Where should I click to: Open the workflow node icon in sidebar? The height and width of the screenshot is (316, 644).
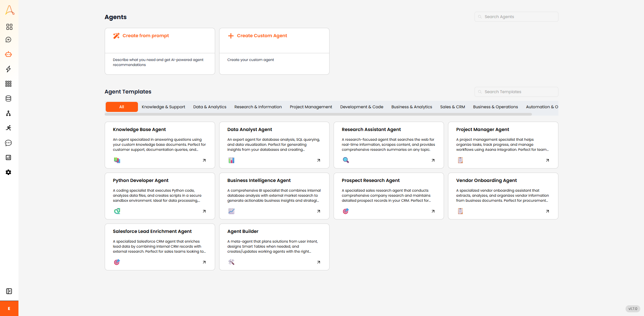pyautogui.click(x=8, y=113)
